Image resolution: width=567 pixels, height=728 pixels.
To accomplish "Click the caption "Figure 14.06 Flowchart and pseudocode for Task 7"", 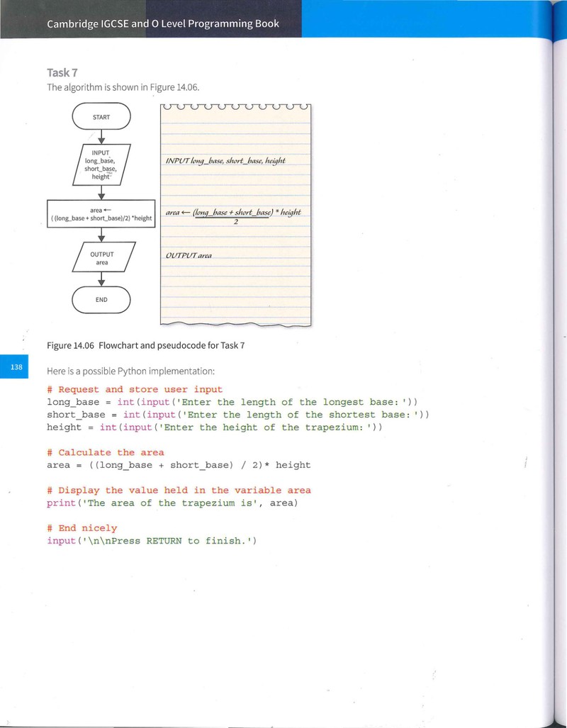I will point(146,345).
